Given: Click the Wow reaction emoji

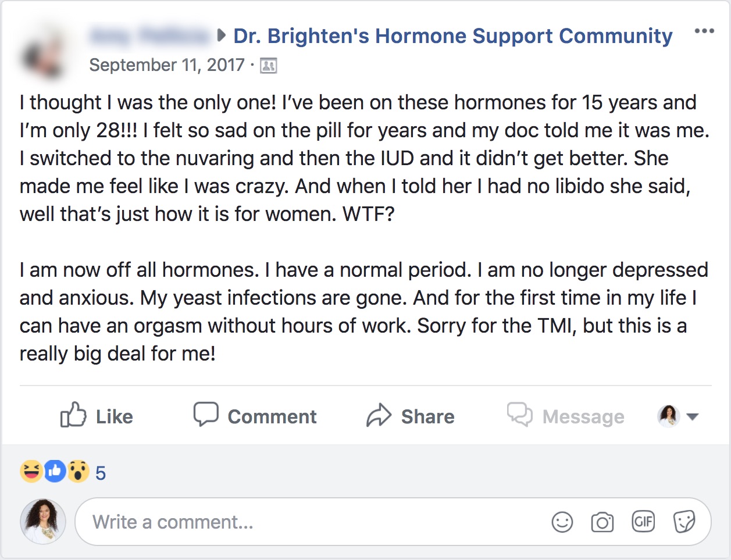Looking at the screenshot, I should pyautogui.click(x=78, y=471).
